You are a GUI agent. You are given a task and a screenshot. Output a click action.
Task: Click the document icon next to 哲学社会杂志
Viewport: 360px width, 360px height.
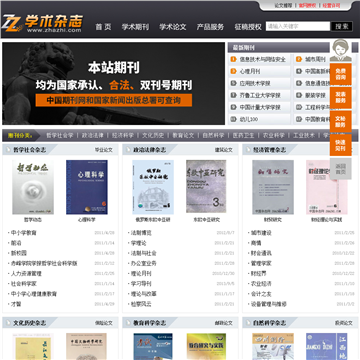pos(8,150)
